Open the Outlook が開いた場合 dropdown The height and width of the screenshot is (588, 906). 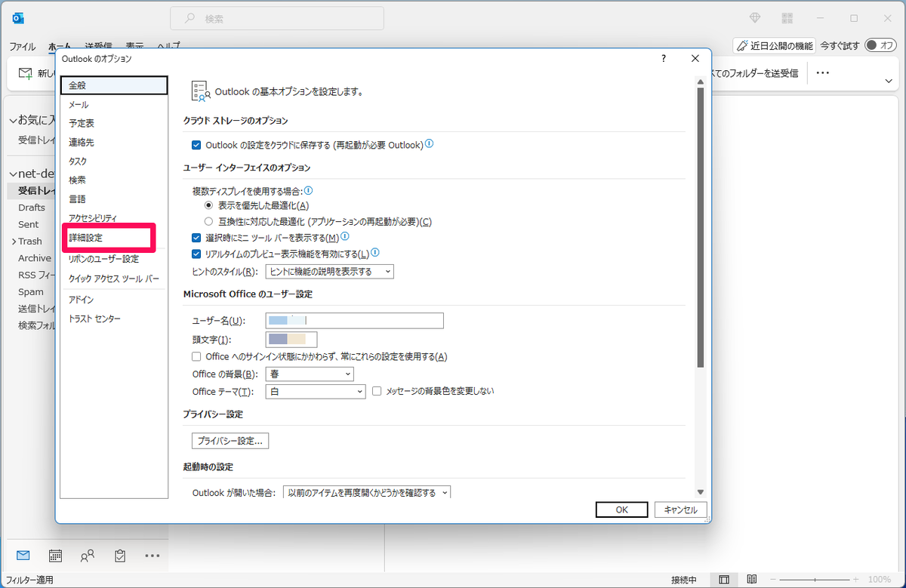(x=367, y=493)
